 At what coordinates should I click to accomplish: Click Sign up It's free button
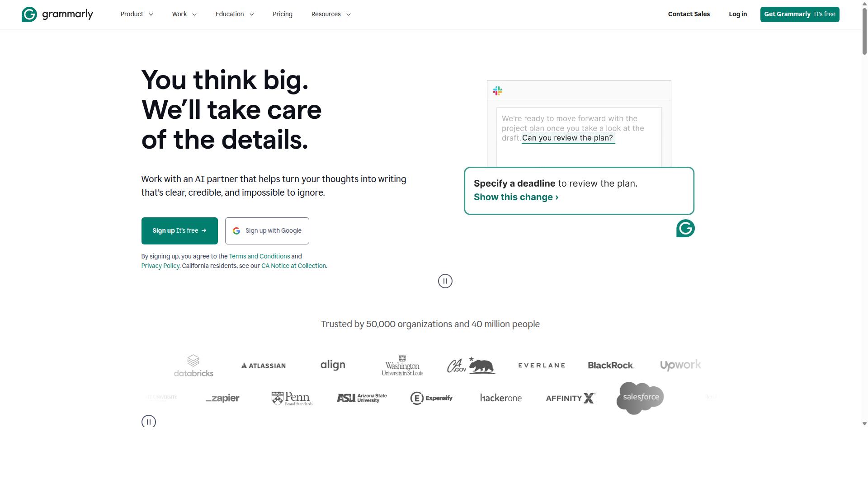pyautogui.click(x=179, y=231)
